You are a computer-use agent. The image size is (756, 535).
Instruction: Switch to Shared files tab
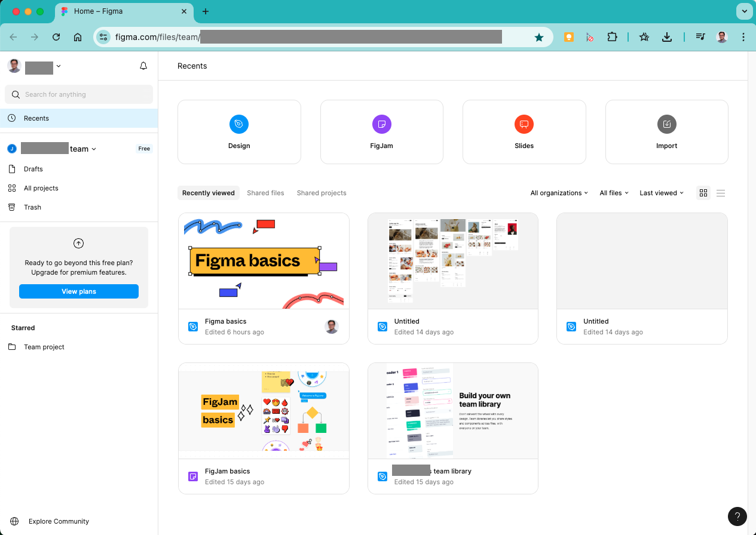265,193
